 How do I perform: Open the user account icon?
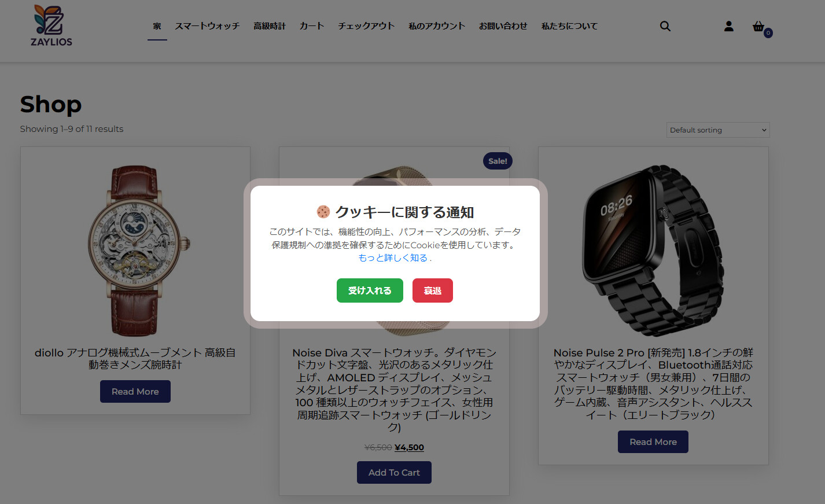729,26
